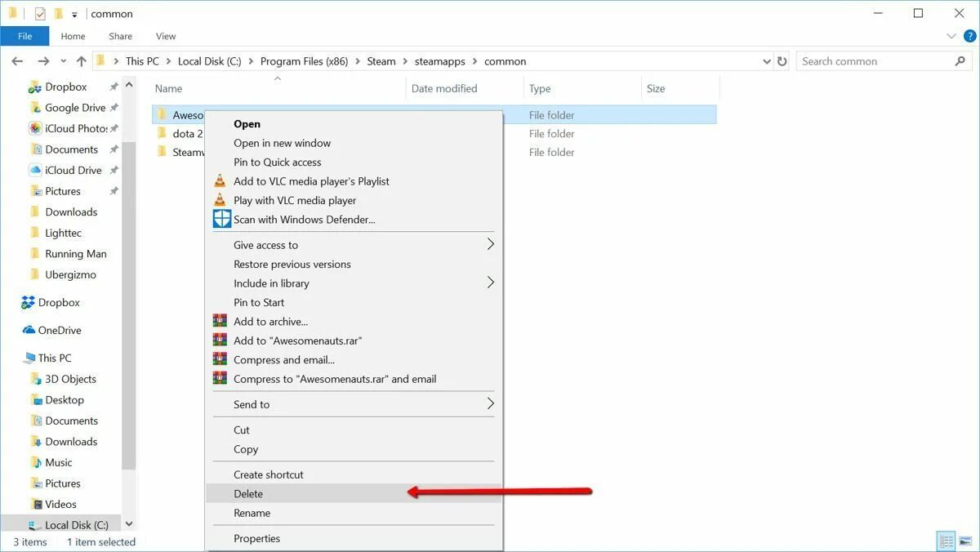Image resolution: width=980 pixels, height=552 pixels.
Task: Click WinRAR icon for 'Add to archive...'
Action: (x=220, y=321)
